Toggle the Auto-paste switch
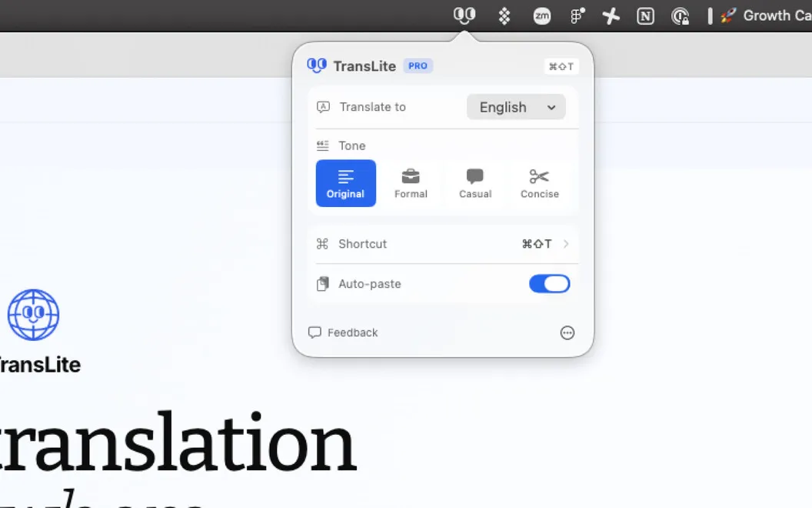This screenshot has width=812, height=508. [550, 284]
